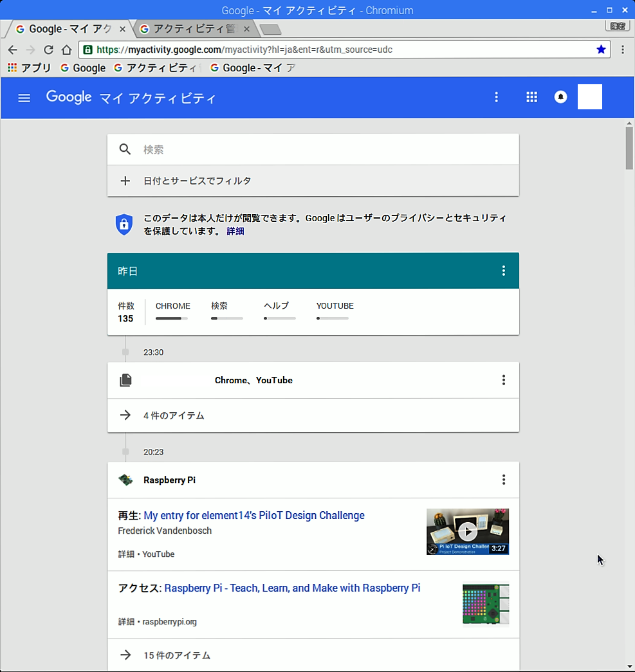Click the Raspberry Pi board icon
The image size is (635, 672).
125,480
